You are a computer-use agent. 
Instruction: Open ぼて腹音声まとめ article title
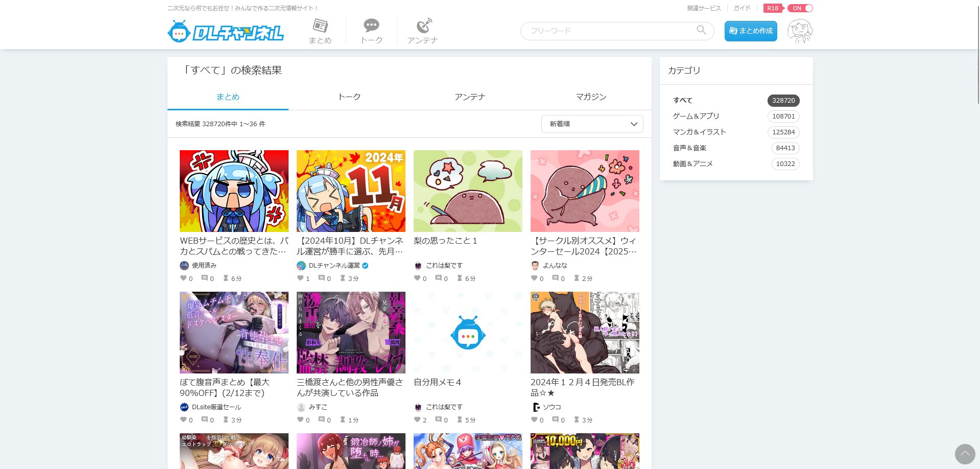pos(225,388)
